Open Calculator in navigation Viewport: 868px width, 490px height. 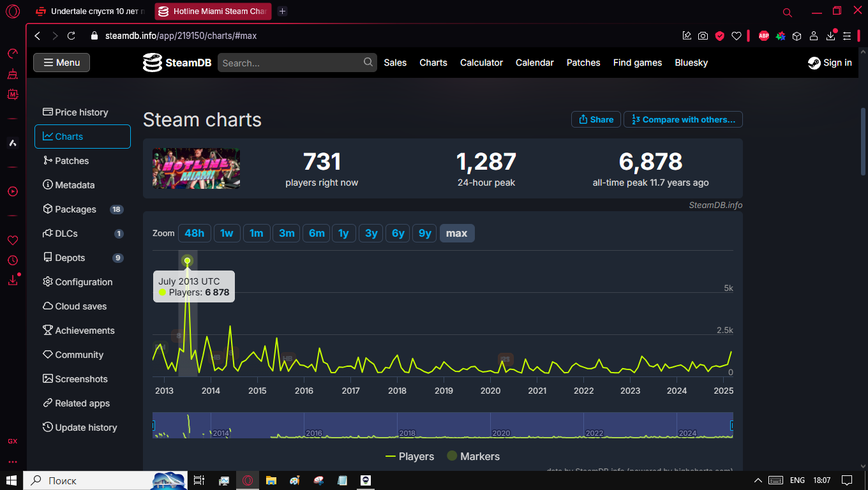482,63
